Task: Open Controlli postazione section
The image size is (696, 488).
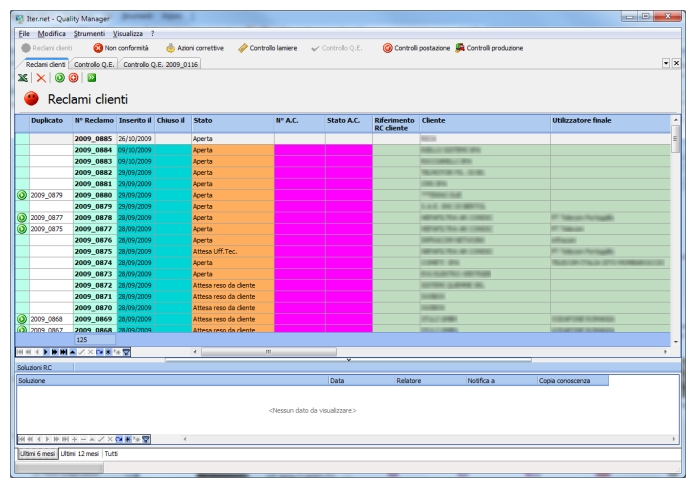Action: coord(416,48)
